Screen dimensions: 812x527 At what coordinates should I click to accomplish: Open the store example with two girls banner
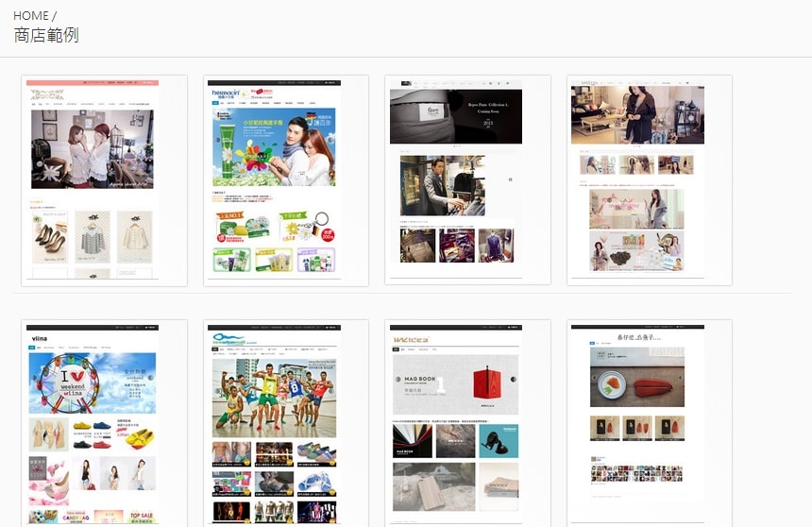click(104, 180)
